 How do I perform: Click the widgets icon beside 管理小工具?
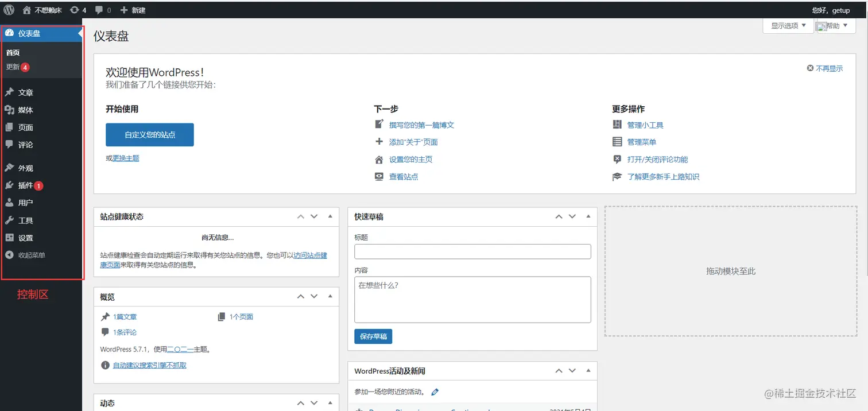tap(617, 125)
